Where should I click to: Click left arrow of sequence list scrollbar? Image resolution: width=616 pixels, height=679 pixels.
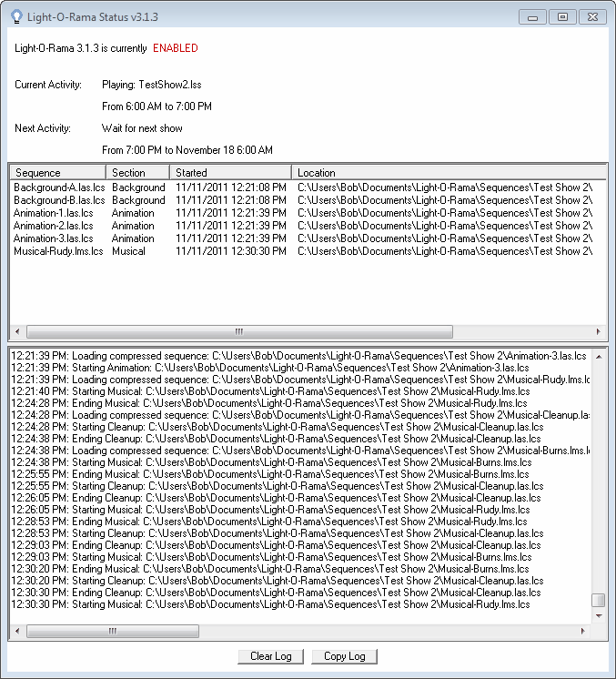(x=17, y=331)
